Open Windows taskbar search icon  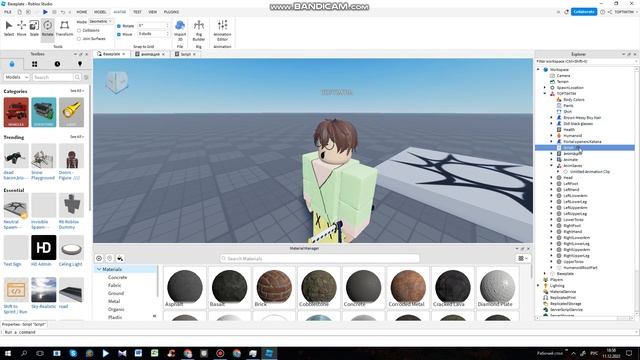coord(24,353)
